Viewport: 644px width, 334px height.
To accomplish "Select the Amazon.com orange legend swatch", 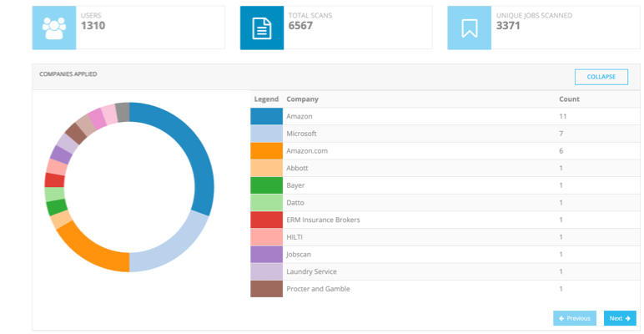I will (x=267, y=151).
